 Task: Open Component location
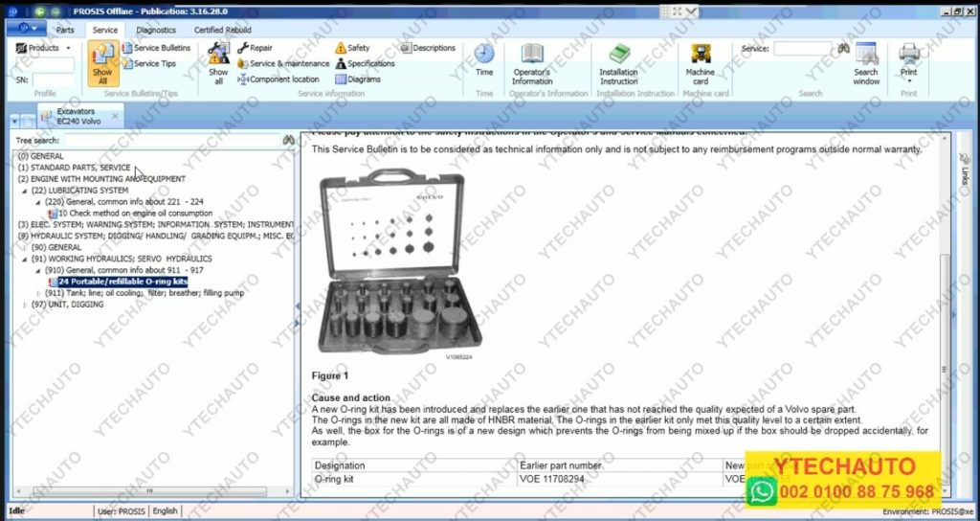point(278,79)
